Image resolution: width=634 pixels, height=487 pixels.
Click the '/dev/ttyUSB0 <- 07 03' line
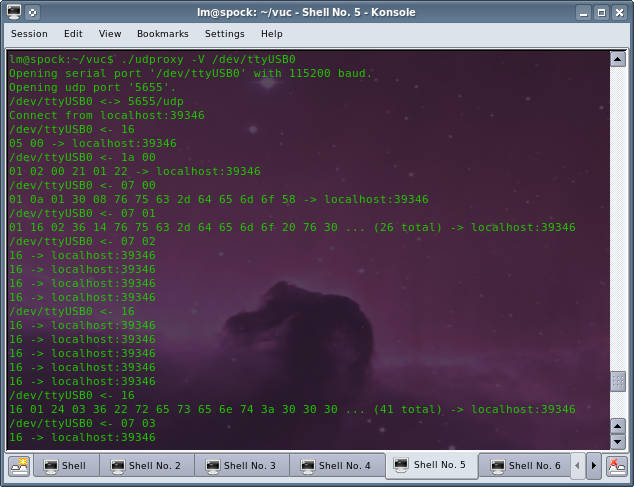point(82,423)
